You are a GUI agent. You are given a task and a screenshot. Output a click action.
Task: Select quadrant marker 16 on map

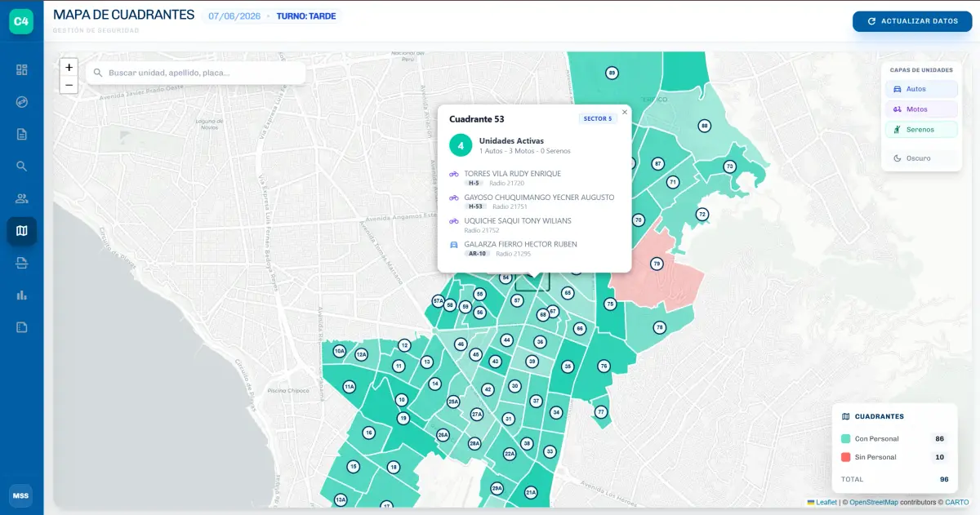pyautogui.click(x=368, y=433)
